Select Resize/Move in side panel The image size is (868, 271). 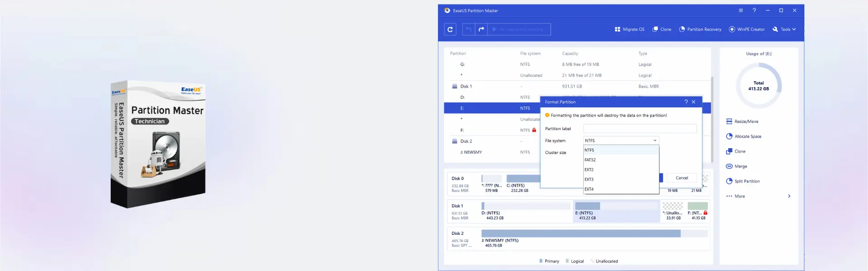[742, 121]
